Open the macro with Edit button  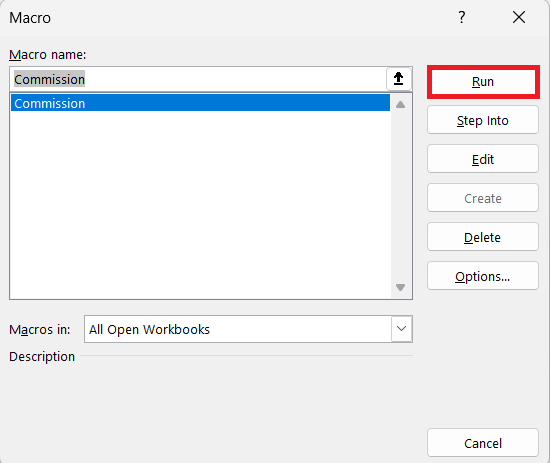click(483, 159)
